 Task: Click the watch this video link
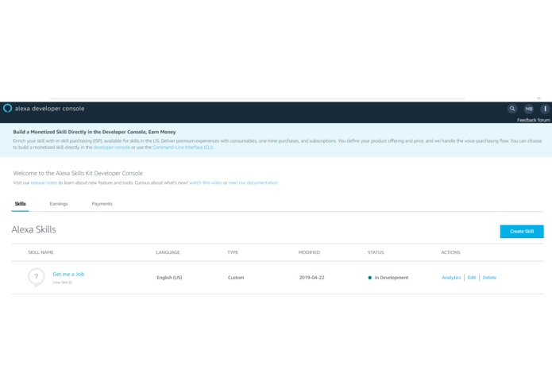click(x=206, y=183)
